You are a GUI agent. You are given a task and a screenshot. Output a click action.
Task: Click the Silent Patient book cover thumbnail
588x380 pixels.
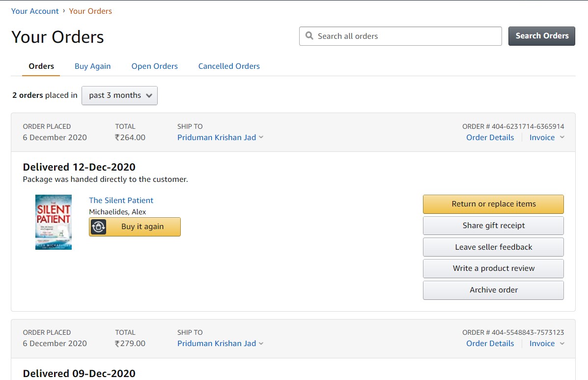click(53, 222)
